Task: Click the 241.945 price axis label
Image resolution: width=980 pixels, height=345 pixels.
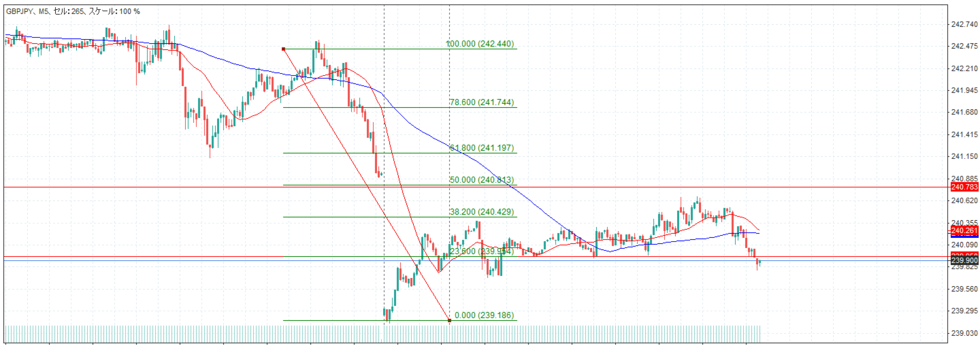Action: pyautogui.click(x=964, y=90)
